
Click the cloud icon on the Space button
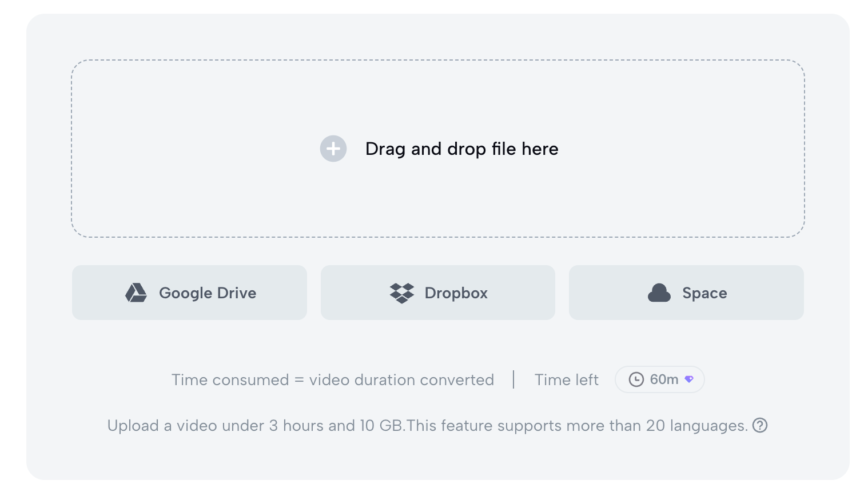tap(659, 293)
